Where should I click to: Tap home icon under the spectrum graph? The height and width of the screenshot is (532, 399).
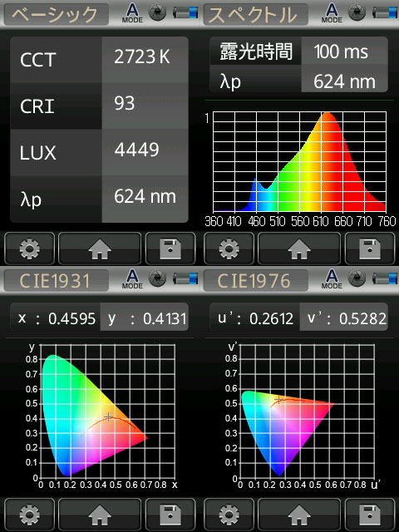(299, 249)
